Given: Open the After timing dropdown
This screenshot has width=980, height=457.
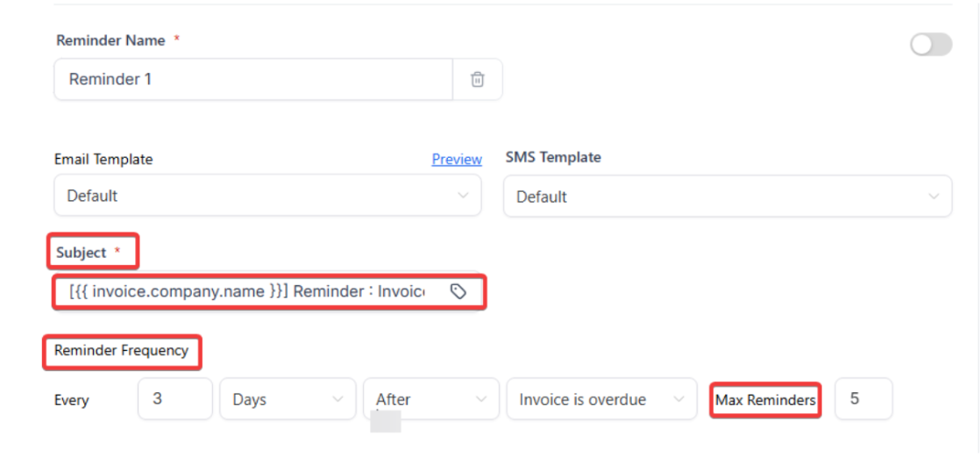Looking at the screenshot, I should pyautogui.click(x=430, y=400).
